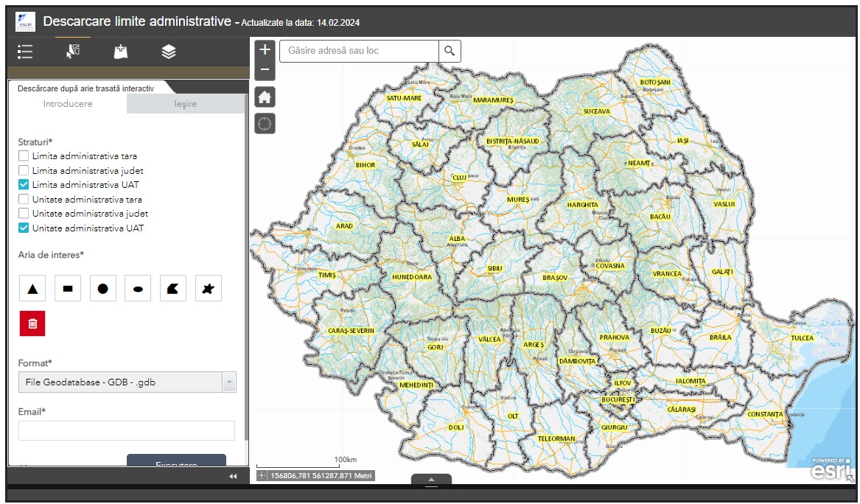
Task: Select the triangle drawing tool
Action: coord(32,289)
